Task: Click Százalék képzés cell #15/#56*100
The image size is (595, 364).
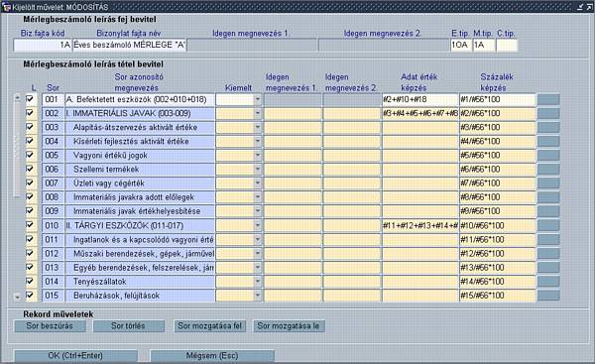Action: coord(498,296)
